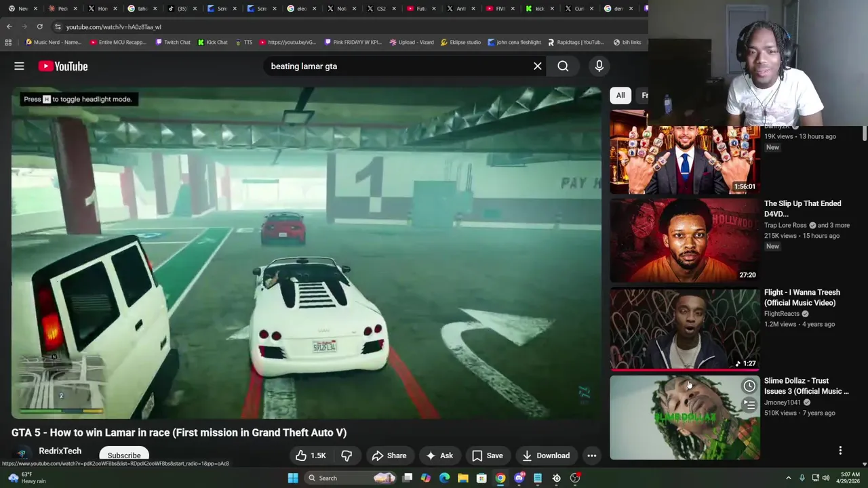Run search with the magnifier icon
868x488 pixels.
(x=563, y=66)
